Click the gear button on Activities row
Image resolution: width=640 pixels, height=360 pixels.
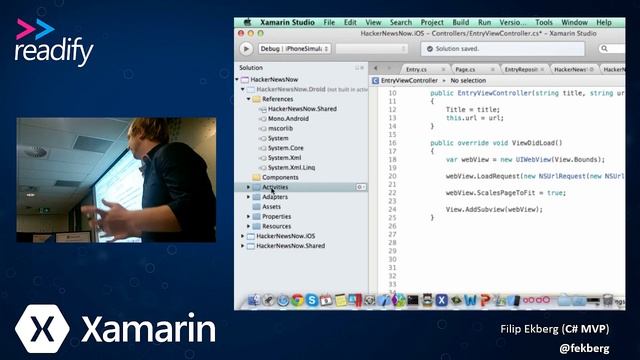[x=361, y=187]
